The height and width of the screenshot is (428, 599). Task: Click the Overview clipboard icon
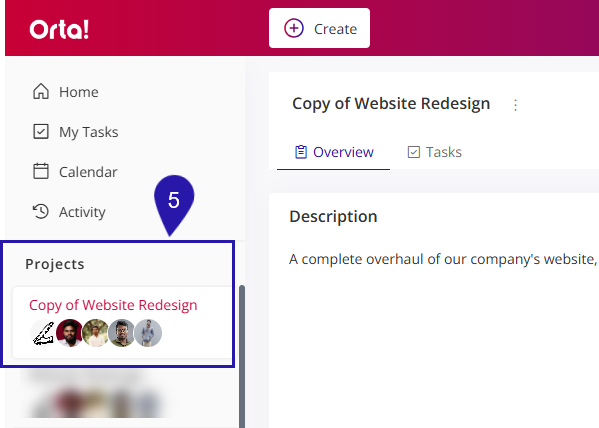[301, 152]
